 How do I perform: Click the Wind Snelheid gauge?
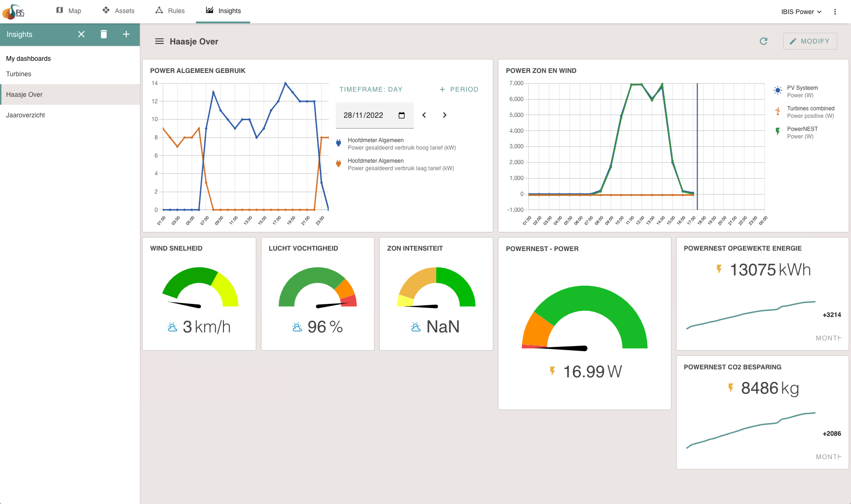click(200, 287)
